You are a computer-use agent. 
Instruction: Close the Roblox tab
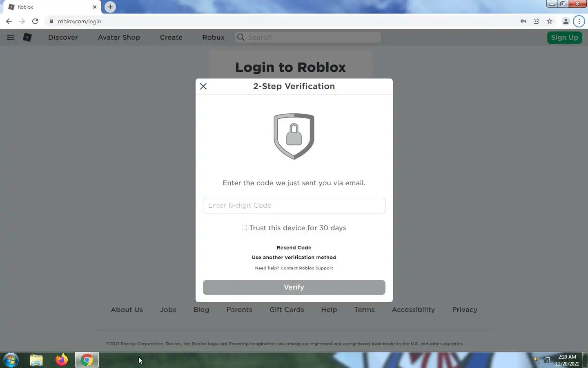[x=95, y=7]
